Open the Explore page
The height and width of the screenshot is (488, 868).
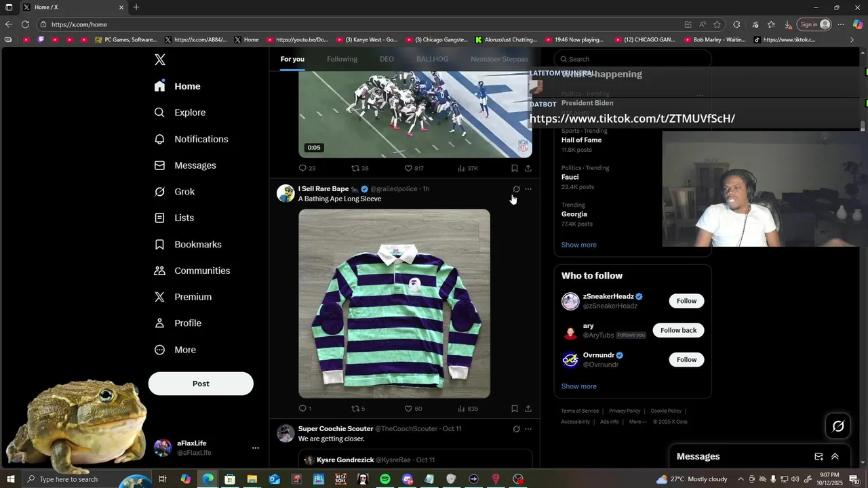pyautogui.click(x=180, y=113)
